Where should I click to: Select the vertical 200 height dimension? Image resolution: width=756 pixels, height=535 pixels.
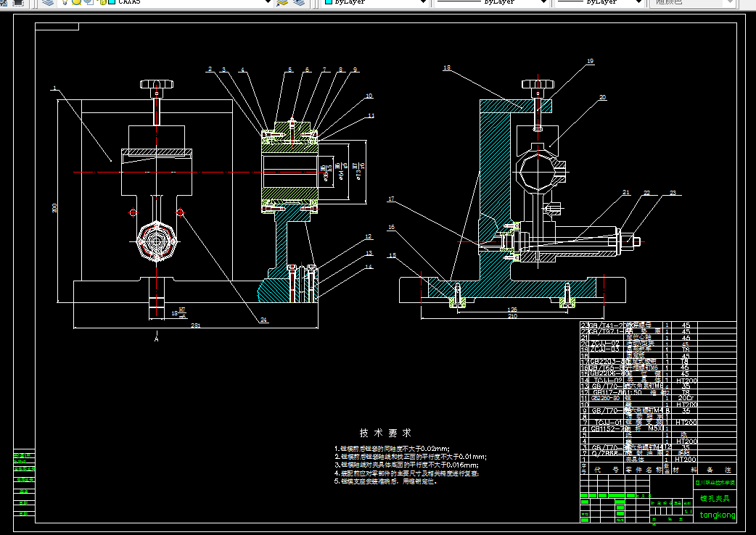(54, 208)
